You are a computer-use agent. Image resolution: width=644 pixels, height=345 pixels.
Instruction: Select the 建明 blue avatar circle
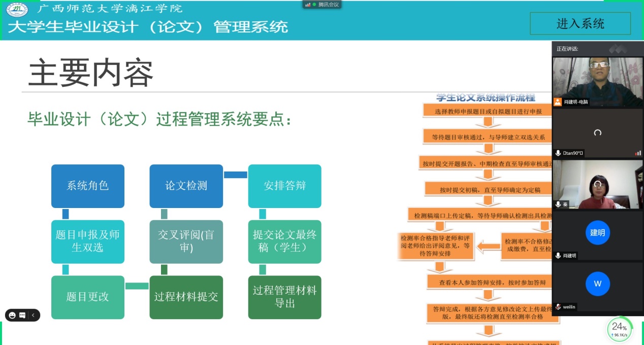[x=597, y=232]
